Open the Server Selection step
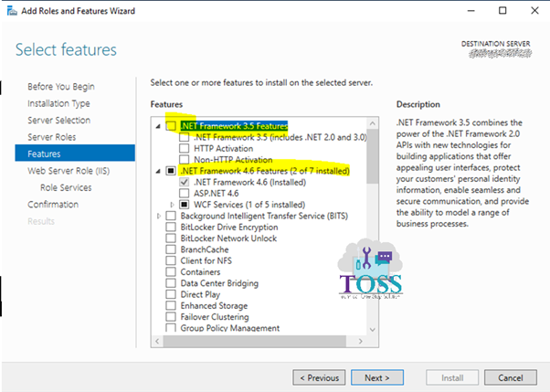550x392 pixels. (58, 120)
